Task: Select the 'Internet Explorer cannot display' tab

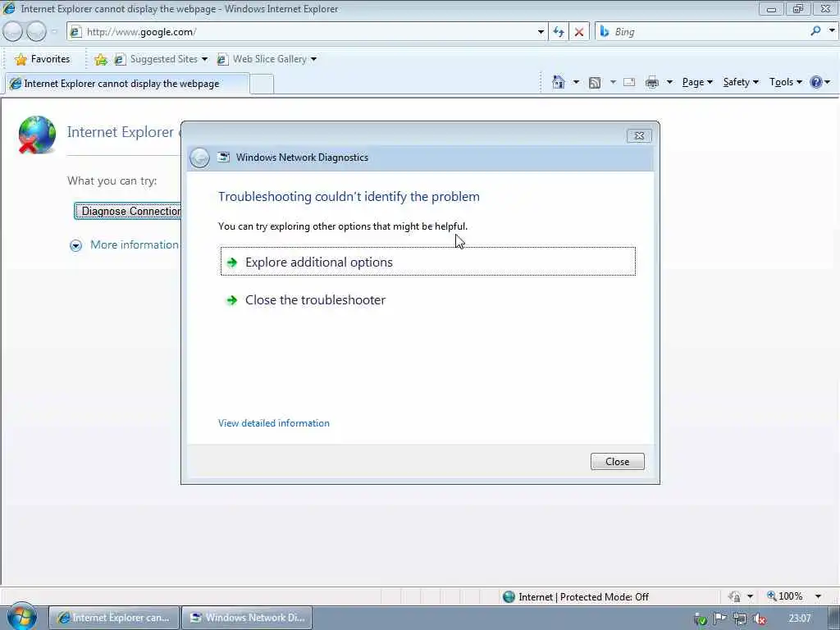Action: coord(127,84)
